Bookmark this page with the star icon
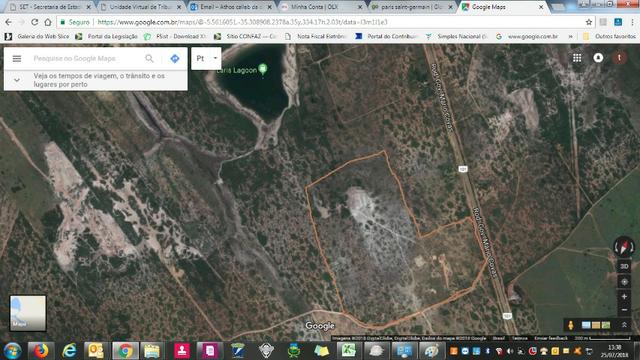The image size is (640, 360). point(589,22)
